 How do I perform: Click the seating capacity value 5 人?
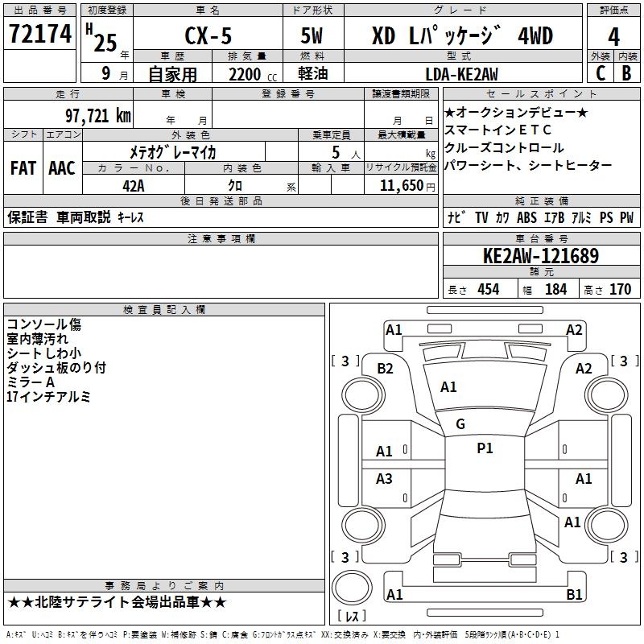(346, 153)
